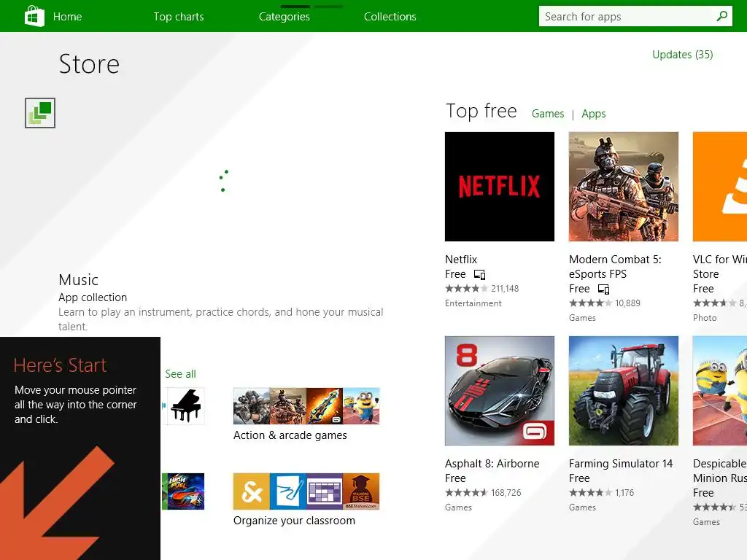
Task: Open Asphalt 8: Airborne car image
Action: 500,391
